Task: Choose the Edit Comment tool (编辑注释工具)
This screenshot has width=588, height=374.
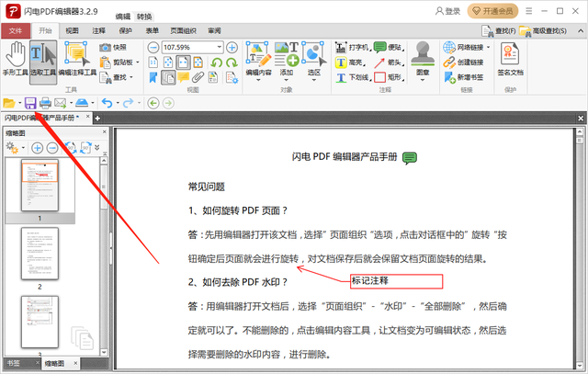Action: pyautogui.click(x=77, y=59)
